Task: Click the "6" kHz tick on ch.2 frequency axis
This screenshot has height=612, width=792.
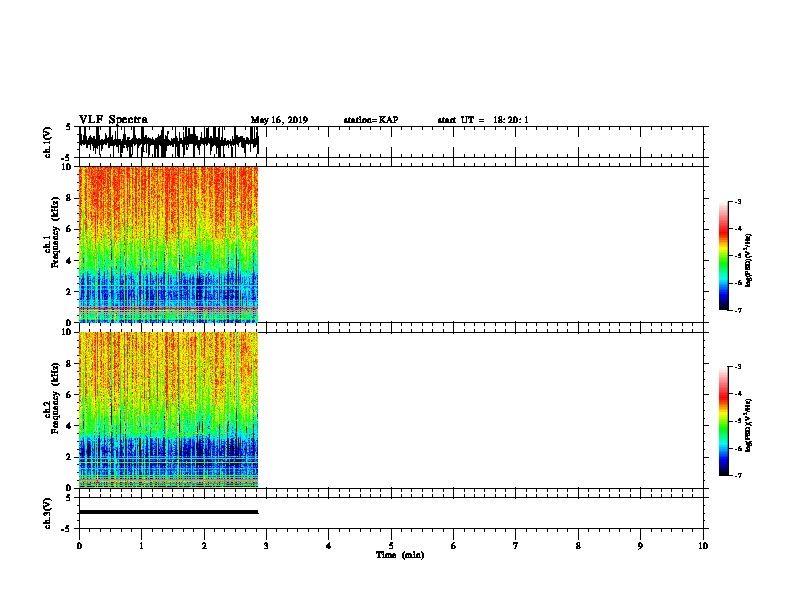Action: pos(69,395)
